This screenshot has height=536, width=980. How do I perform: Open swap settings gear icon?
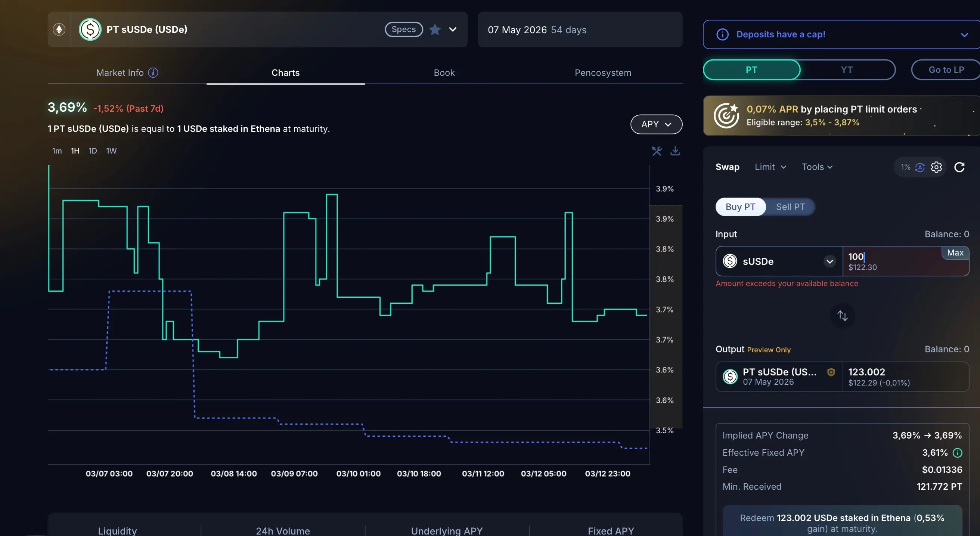(936, 167)
